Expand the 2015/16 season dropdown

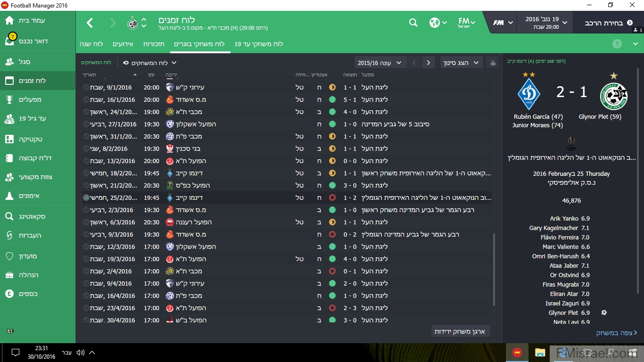380,63
